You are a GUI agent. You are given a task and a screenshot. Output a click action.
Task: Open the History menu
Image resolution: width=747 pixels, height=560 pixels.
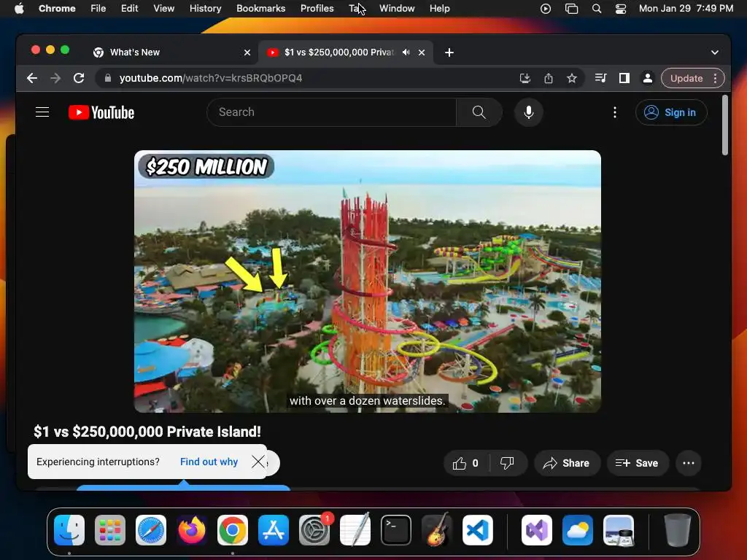click(x=205, y=9)
